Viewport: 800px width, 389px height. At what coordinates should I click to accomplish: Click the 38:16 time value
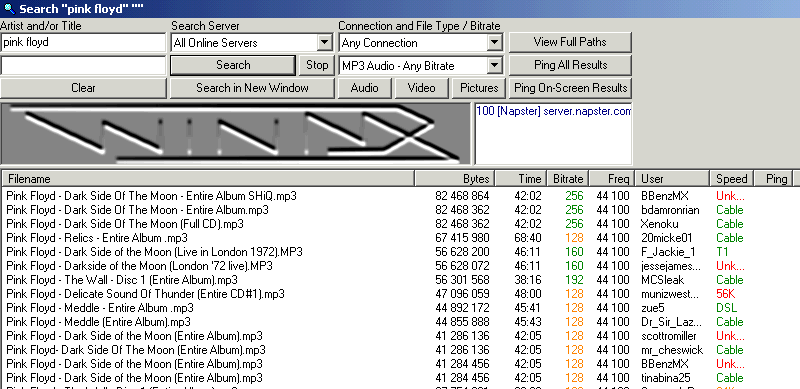point(528,280)
